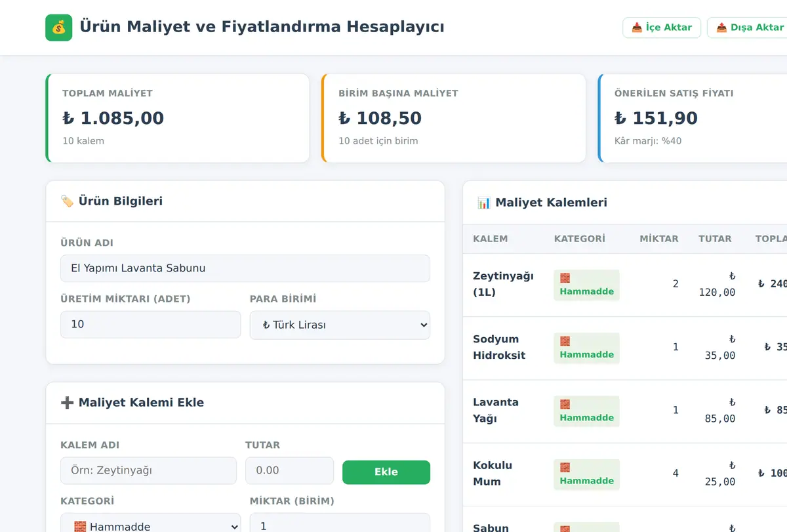Focus the Ürün Adı input field

[x=245, y=268]
